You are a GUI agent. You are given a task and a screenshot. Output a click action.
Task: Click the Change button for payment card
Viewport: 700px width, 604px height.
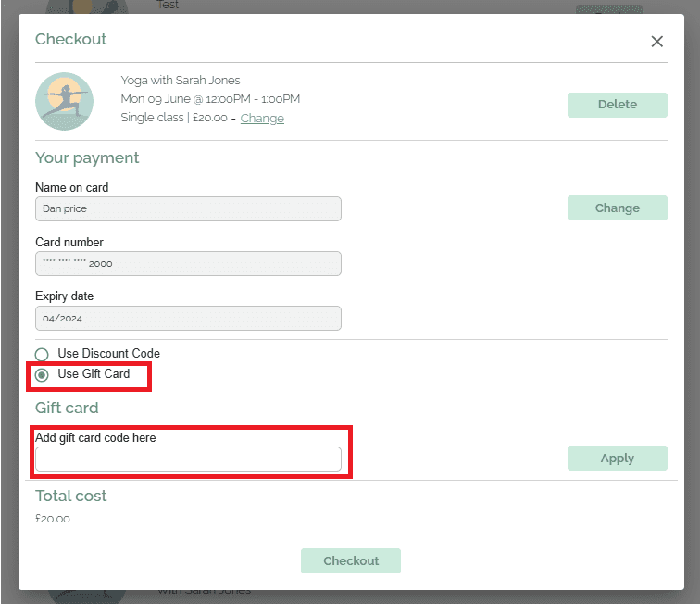(x=617, y=208)
